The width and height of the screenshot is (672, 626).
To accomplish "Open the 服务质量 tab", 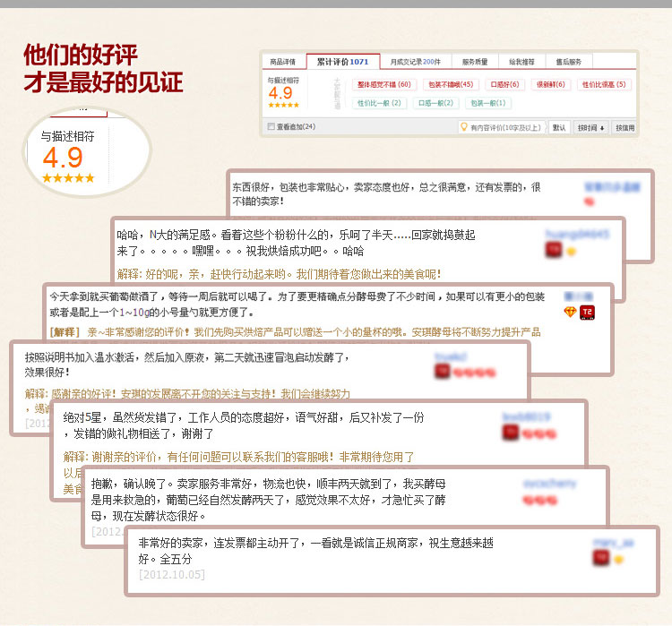I will (475, 62).
